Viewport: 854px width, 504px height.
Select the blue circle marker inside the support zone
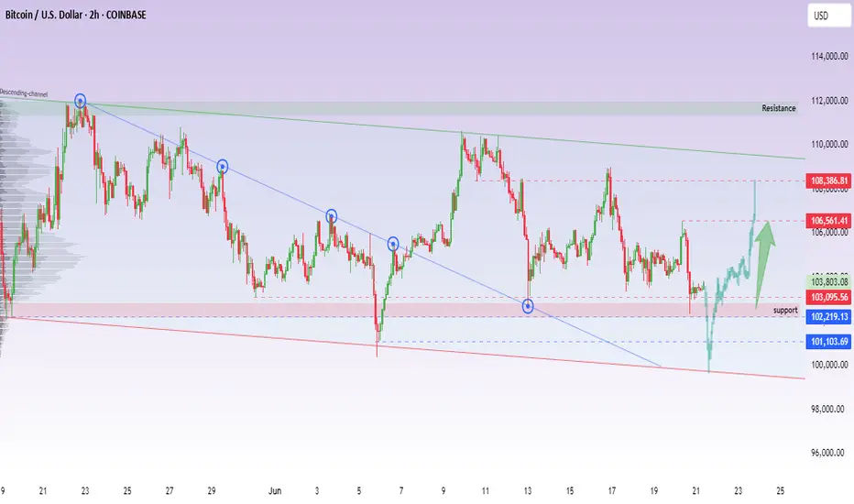(x=528, y=306)
